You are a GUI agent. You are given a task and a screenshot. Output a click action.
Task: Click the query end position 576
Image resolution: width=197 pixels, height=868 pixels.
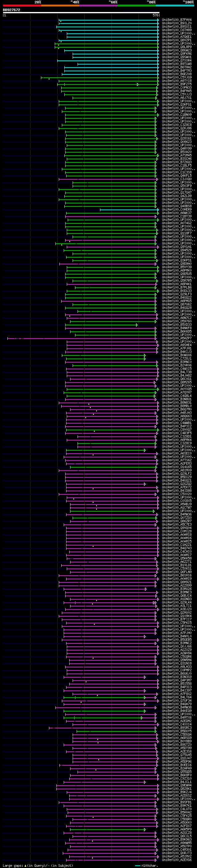pos(155,15)
